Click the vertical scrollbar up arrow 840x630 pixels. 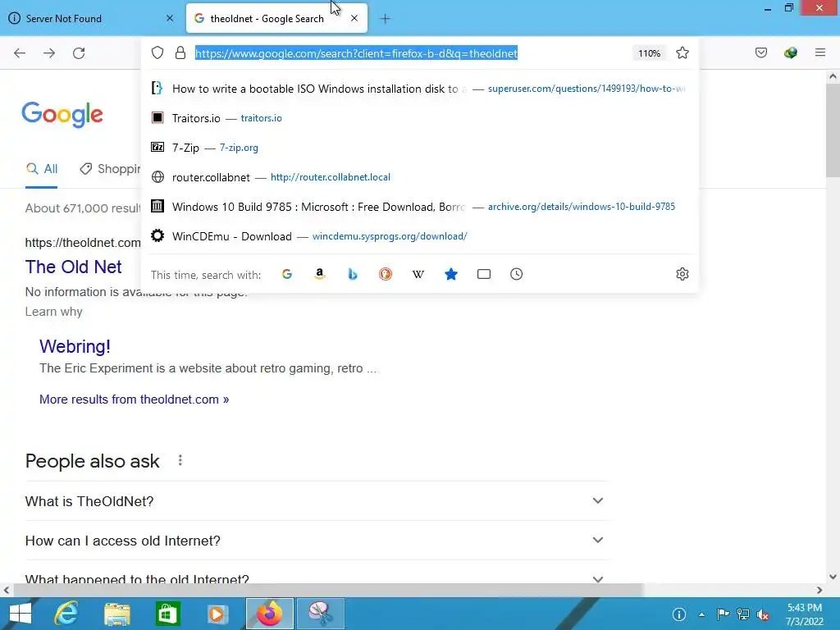coord(833,76)
